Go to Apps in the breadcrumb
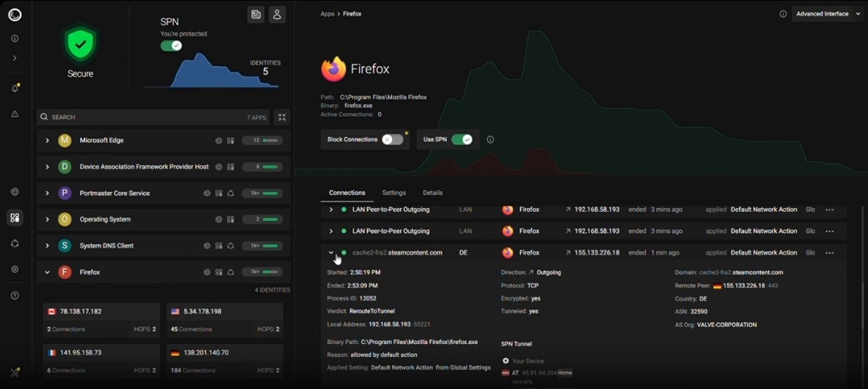Viewport: 868px width, 389px height. (x=327, y=14)
